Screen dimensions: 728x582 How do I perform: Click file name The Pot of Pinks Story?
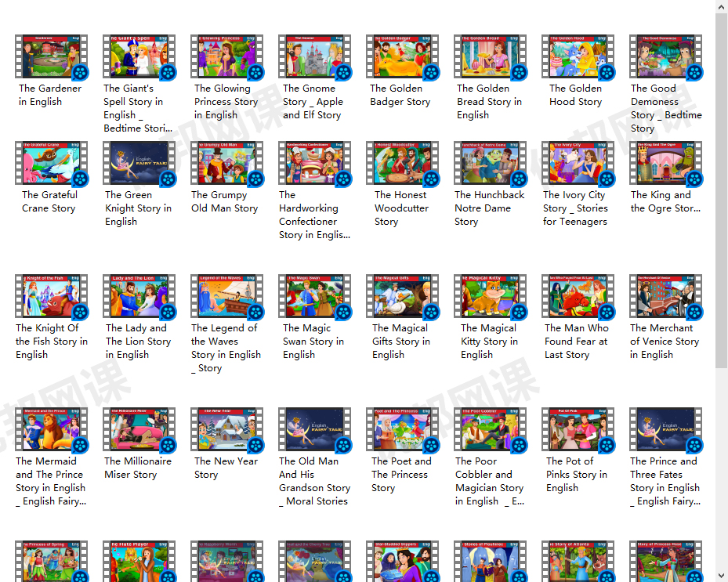577,475
